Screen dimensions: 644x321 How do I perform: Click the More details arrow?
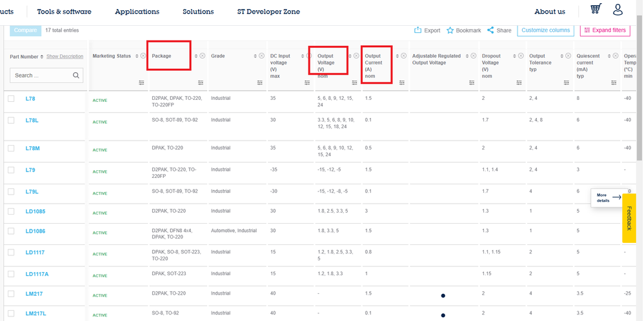(616, 197)
